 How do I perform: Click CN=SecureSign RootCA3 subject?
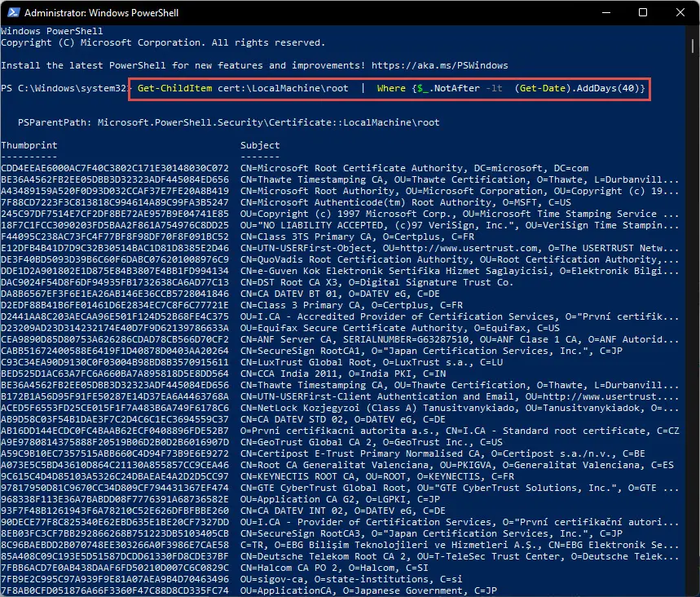coord(431,533)
